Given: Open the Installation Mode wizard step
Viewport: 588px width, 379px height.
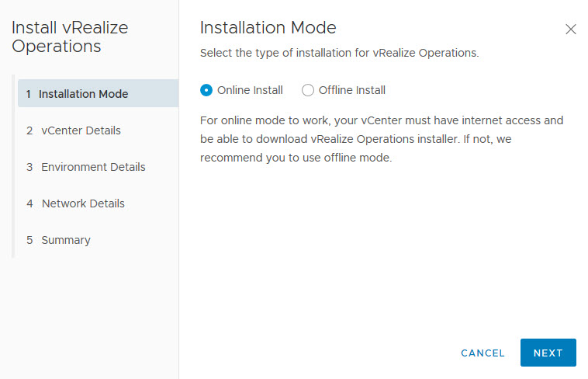Looking at the screenshot, I should pos(83,94).
